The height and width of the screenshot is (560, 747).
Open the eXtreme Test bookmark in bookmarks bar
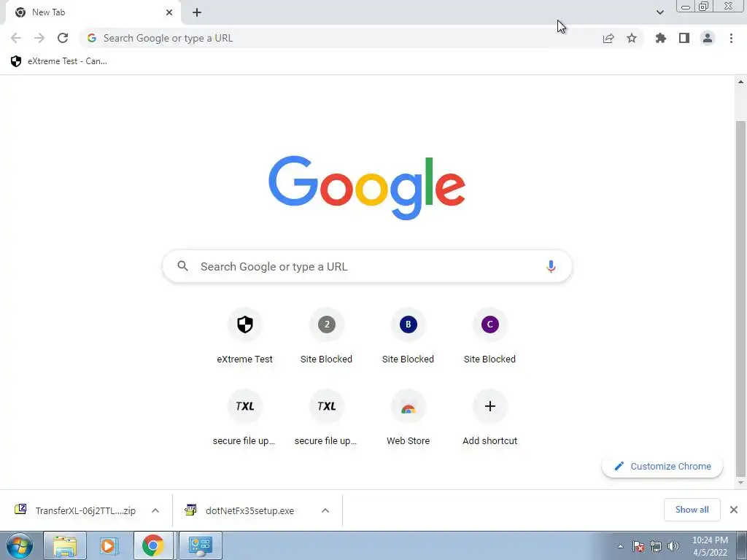click(58, 61)
